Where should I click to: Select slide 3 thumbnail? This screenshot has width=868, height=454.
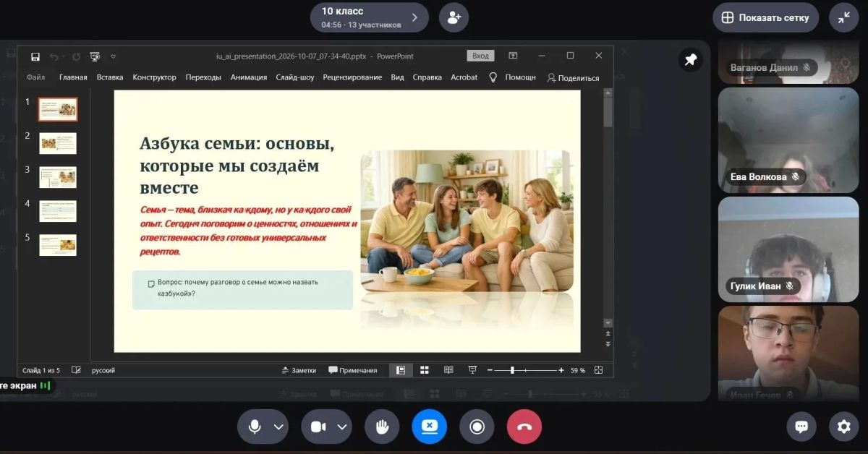[58, 177]
